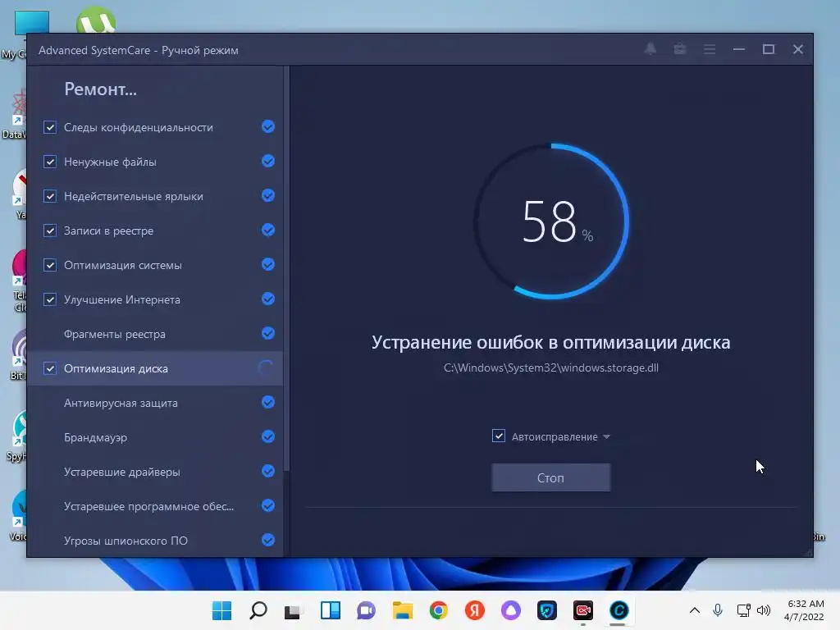This screenshot has width=840, height=630.
Task: Open taskbar Search
Action: tap(258, 610)
